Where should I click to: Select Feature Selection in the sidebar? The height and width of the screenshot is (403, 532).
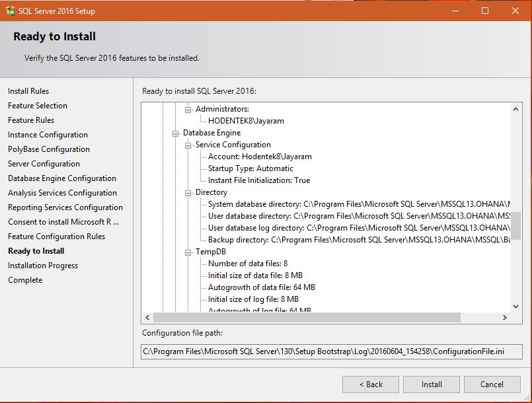38,105
